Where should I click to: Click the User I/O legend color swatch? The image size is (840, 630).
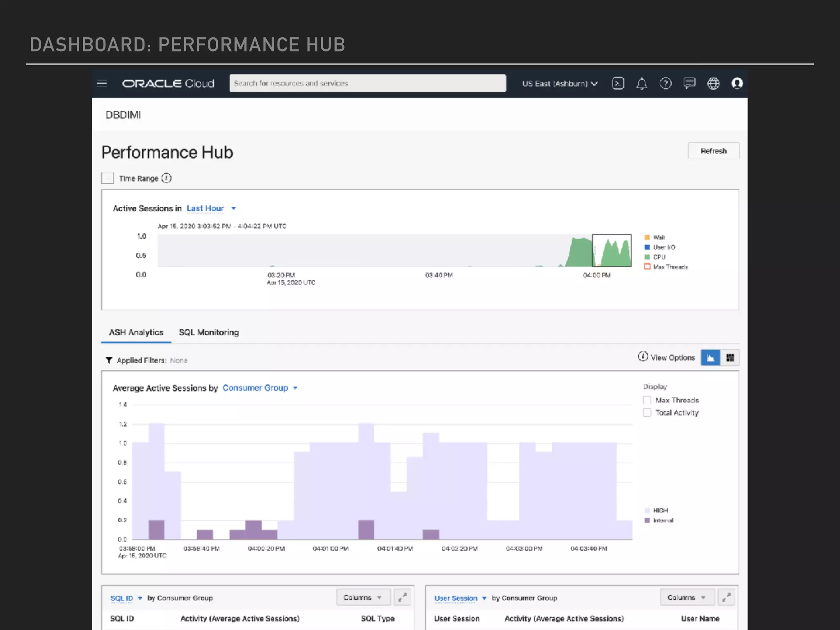pos(647,247)
